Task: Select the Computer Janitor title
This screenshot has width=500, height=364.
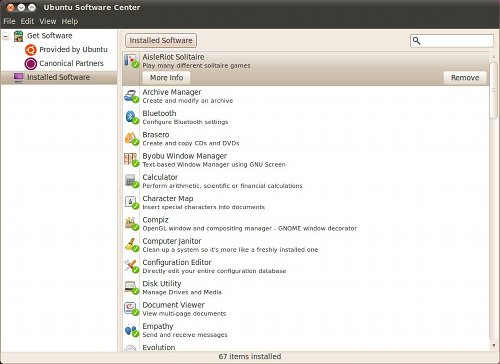Action: tap(172, 241)
